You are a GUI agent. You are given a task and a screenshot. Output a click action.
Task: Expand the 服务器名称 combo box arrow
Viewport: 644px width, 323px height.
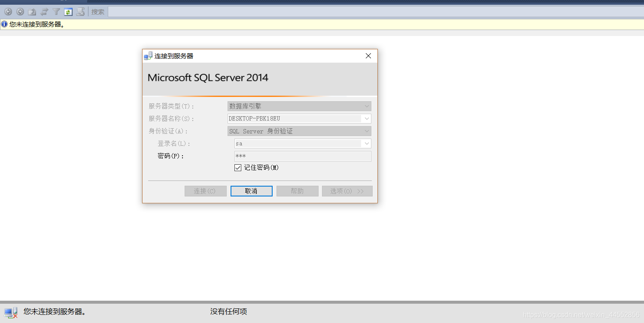click(x=367, y=118)
